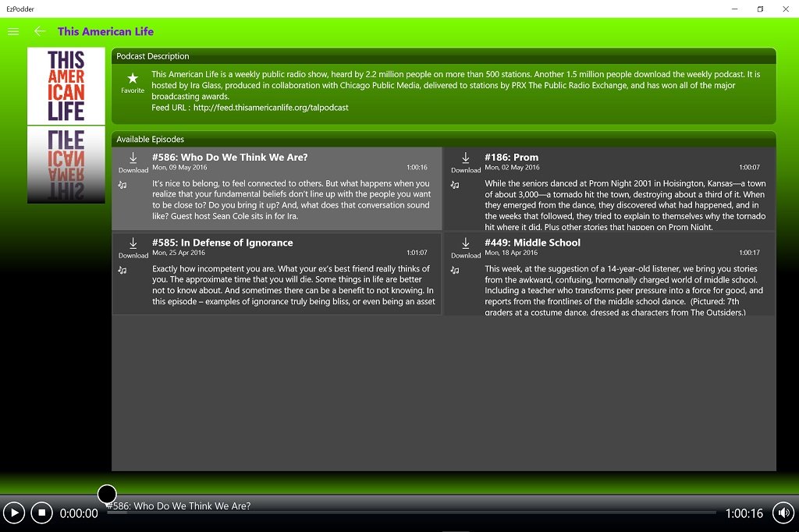Screen dimensions: 799x532
Task: Click duration '1:00:17' of Middle School episode
Action: [749, 253]
